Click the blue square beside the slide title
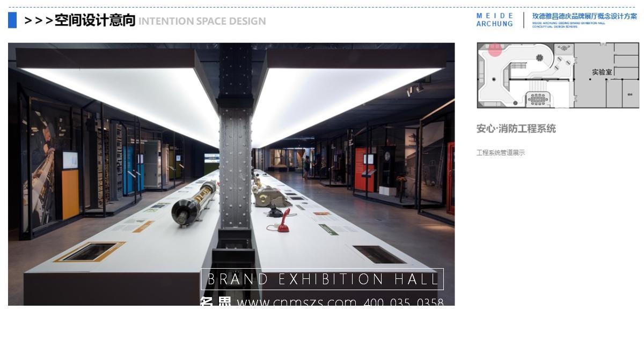644x362 pixels. coord(12,20)
